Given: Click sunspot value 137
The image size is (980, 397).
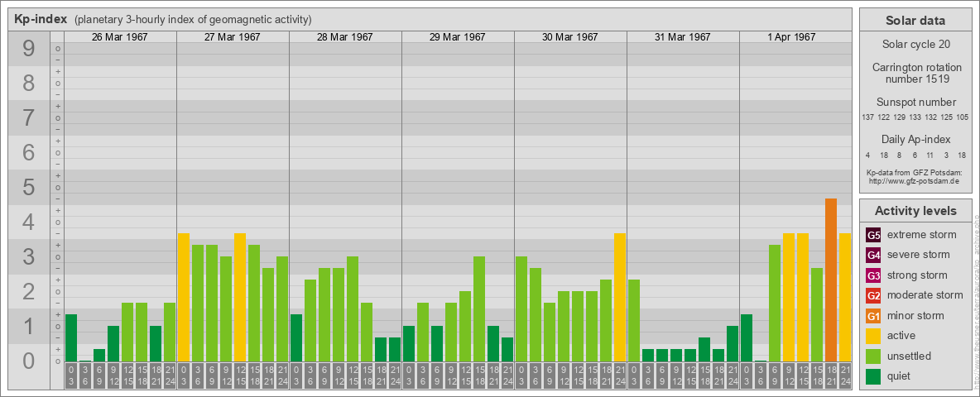Looking at the screenshot, I should click(867, 117).
